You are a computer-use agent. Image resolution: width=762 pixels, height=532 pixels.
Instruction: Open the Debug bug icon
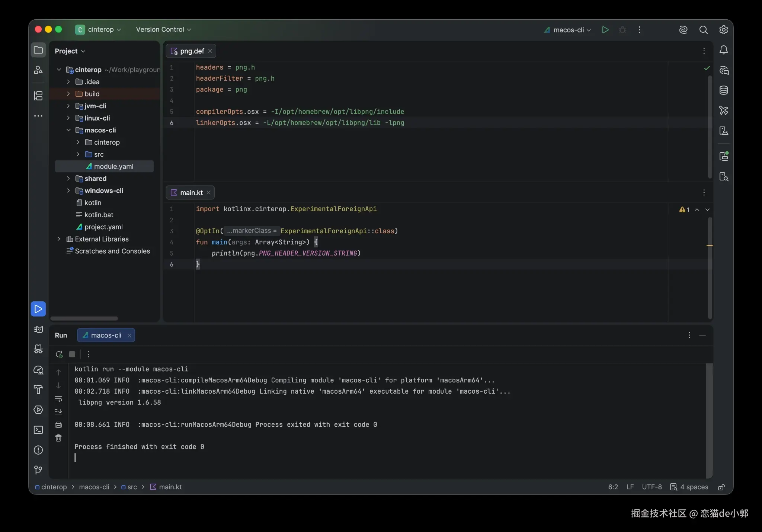[622, 30]
